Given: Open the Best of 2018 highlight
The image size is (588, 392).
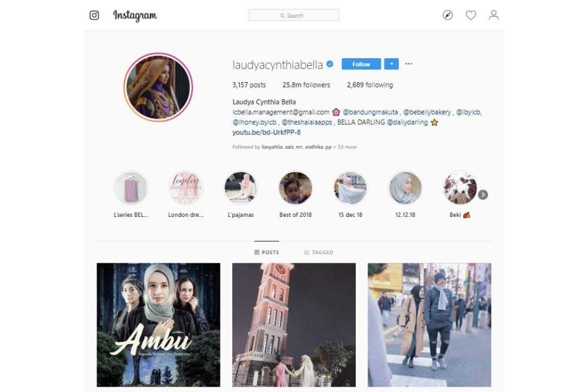Looking at the screenshot, I should (x=296, y=187).
